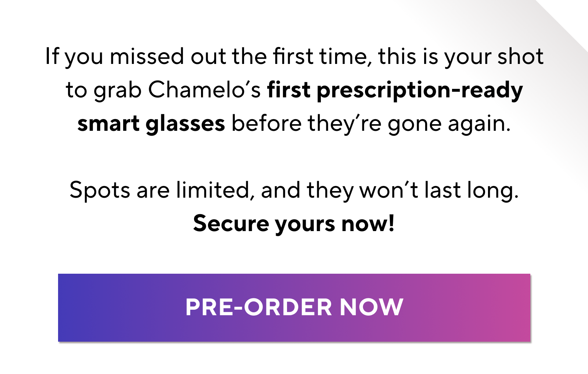Click the 'this is your shot' phrase
Image resolution: width=588 pixels, height=374 pixels.
tap(461, 57)
